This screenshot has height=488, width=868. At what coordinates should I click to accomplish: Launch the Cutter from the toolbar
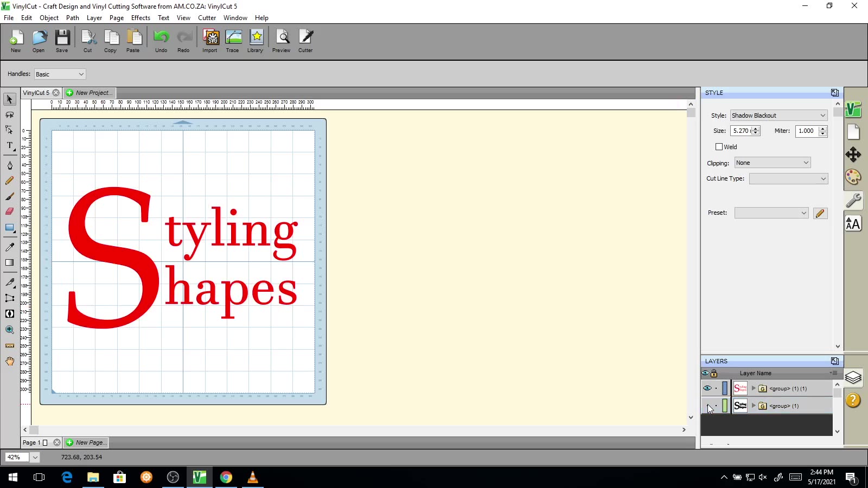(x=305, y=41)
